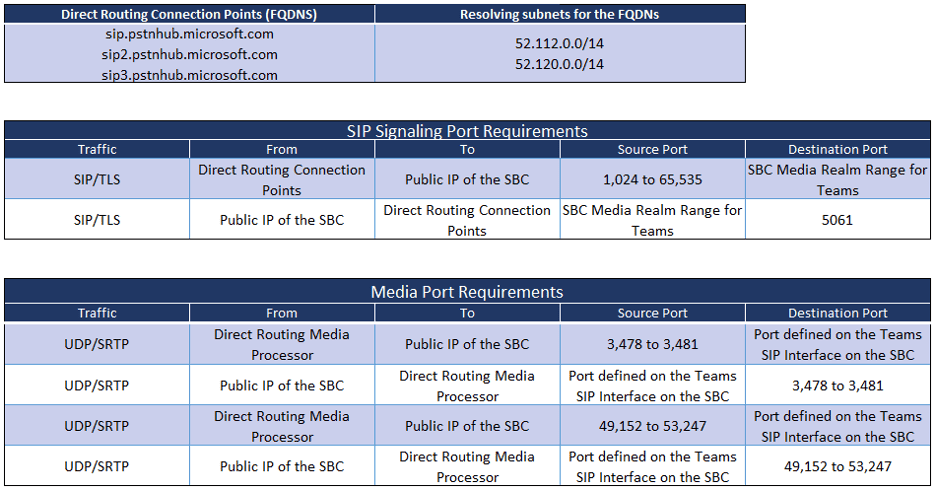Click 'Source Port' header in Media Port table

coord(652,313)
